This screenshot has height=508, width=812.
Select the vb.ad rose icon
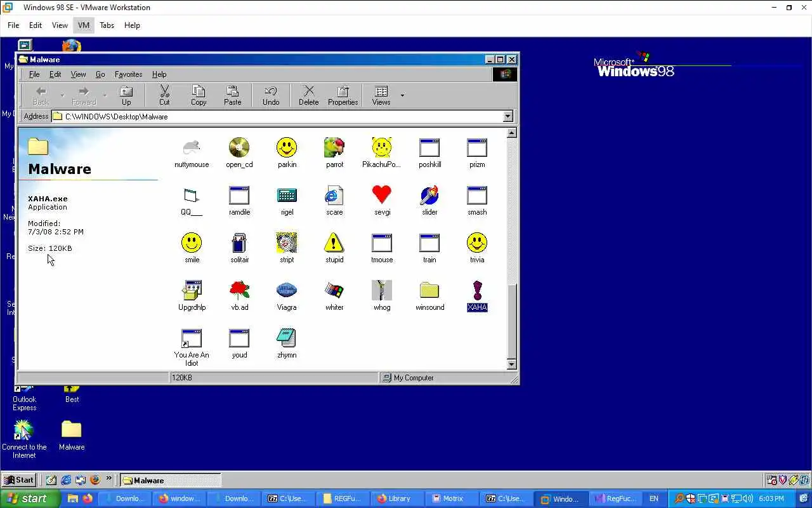pos(239,290)
